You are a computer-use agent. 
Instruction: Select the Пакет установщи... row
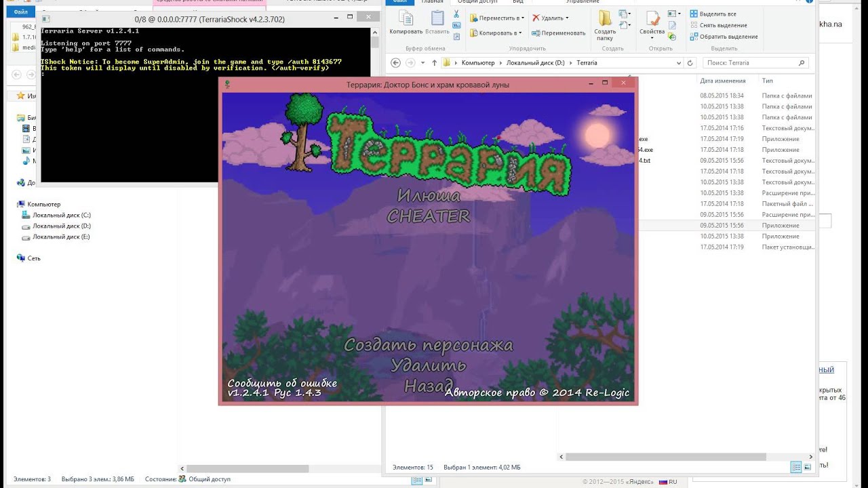(726, 247)
